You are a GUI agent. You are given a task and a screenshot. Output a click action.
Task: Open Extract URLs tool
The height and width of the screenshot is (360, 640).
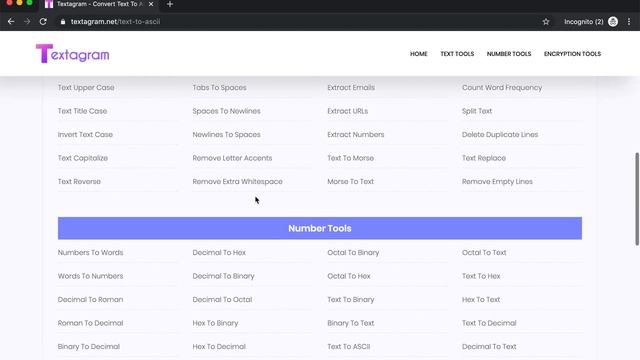(x=348, y=111)
